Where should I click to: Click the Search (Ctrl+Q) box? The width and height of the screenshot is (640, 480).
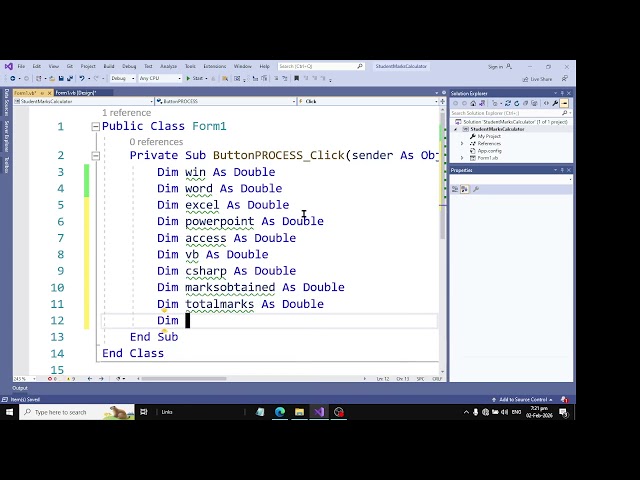coord(320,66)
